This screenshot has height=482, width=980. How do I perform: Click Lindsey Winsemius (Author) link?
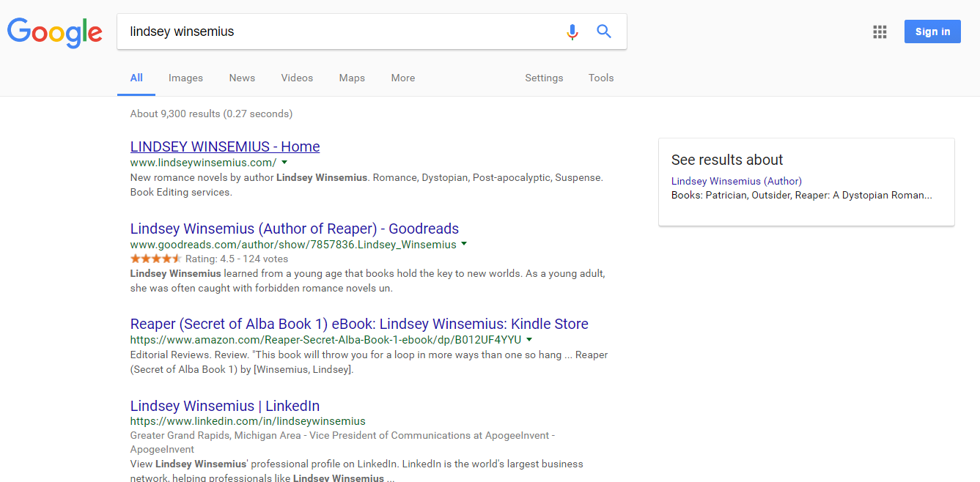tap(737, 181)
